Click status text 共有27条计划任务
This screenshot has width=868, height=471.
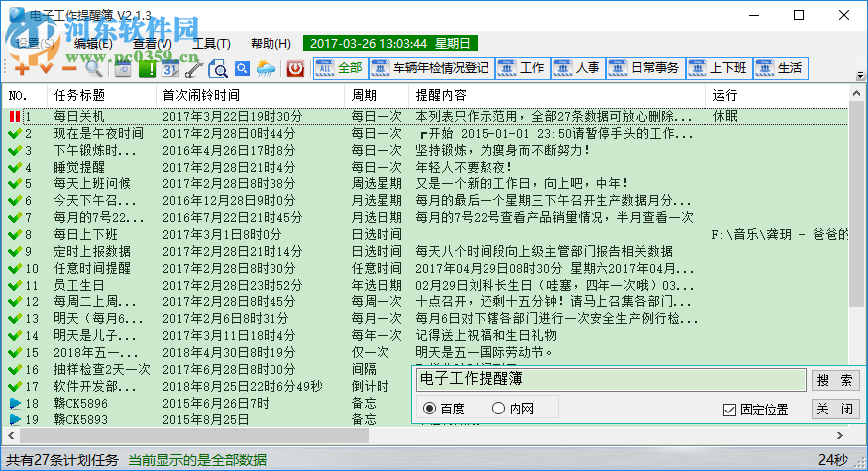(62, 460)
